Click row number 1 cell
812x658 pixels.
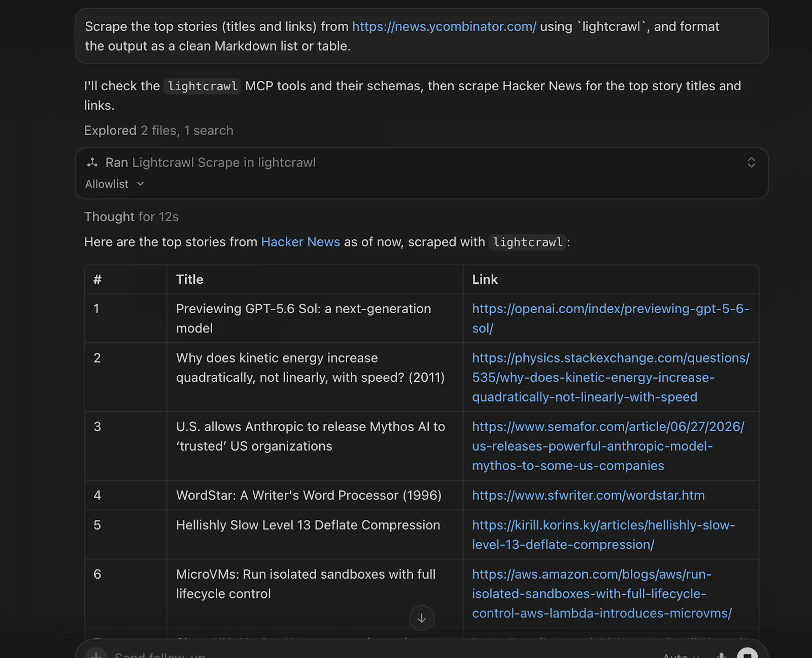[125, 318]
